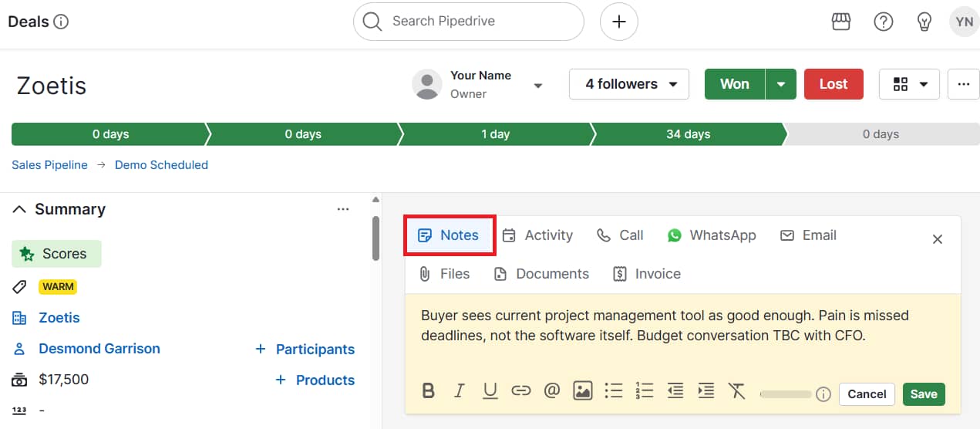This screenshot has height=429, width=980.
Task: Switch to the Documents tab
Action: point(541,274)
